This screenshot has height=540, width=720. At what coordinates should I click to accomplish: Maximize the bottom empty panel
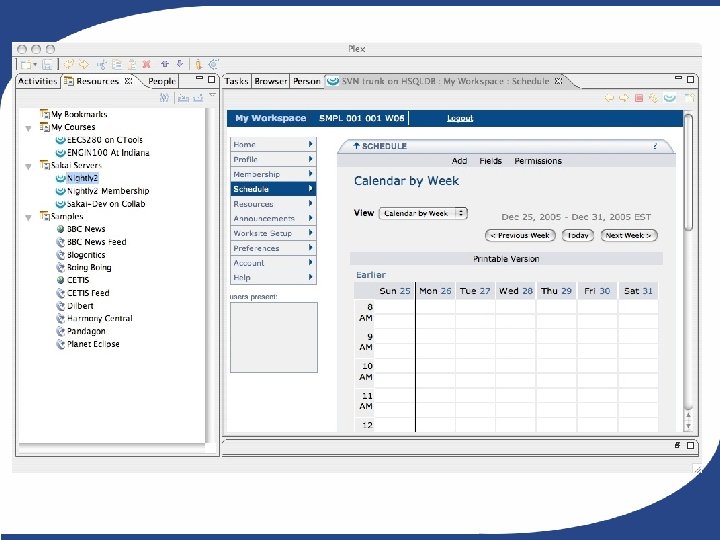(690, 445)
